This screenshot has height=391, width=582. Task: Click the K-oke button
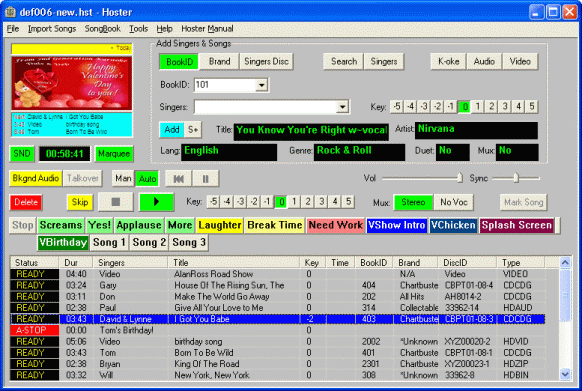click(x=448, y=62)
